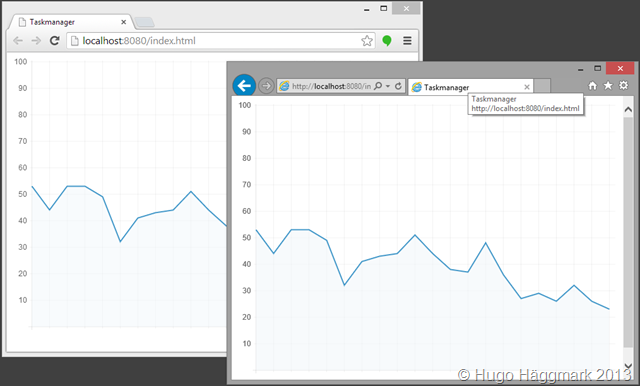Viewport: 640px width, 386px height.
Task: Click the blue back button in Internet Explorer
Action: [244, 86]
